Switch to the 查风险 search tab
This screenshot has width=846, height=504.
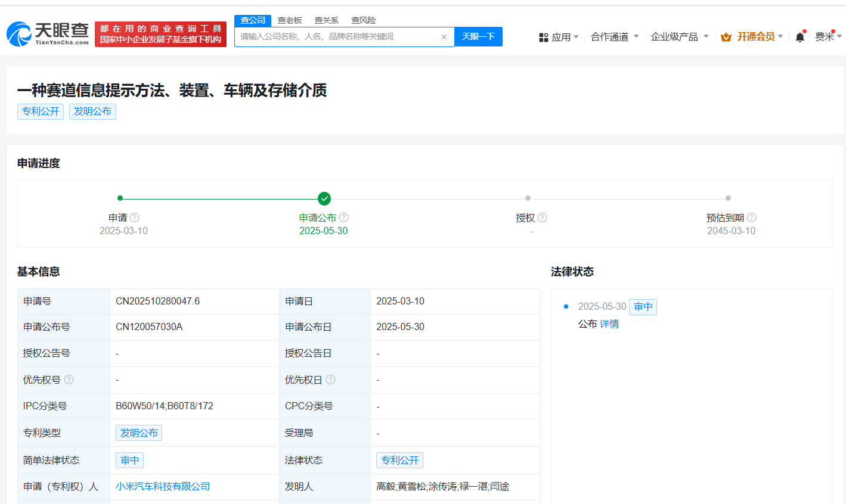coord(364,20)
